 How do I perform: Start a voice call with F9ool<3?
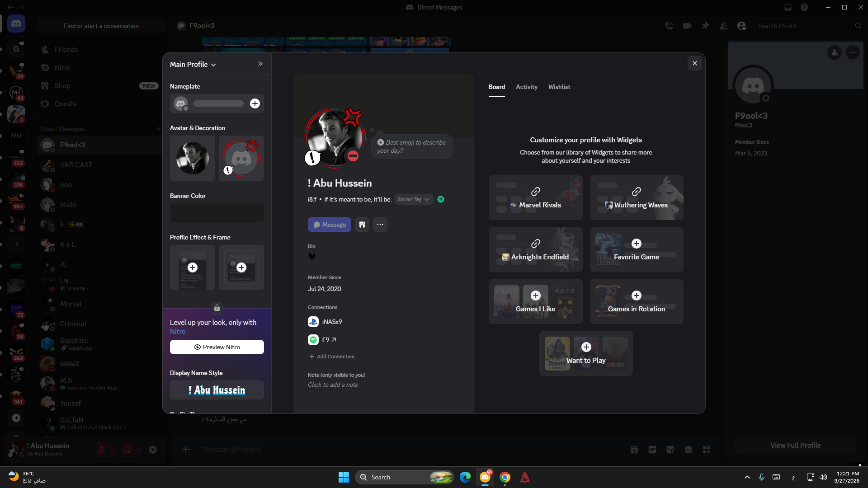tap(669, 26)
